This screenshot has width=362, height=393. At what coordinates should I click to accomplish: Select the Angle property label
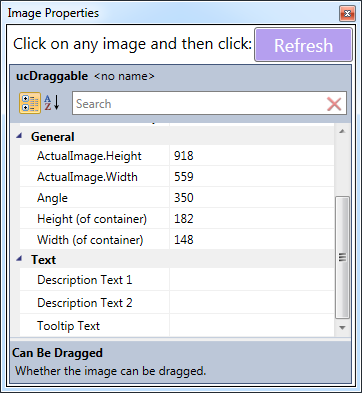click(52, 198)
